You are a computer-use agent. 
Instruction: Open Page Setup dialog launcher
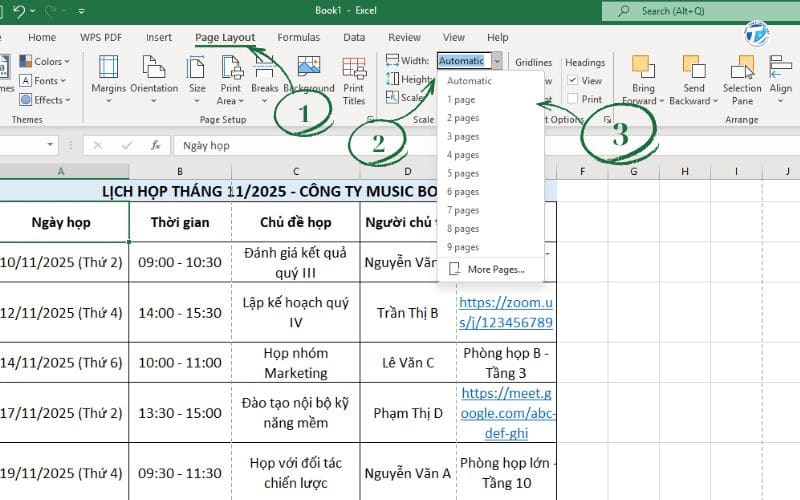click(x=370, y=119)
